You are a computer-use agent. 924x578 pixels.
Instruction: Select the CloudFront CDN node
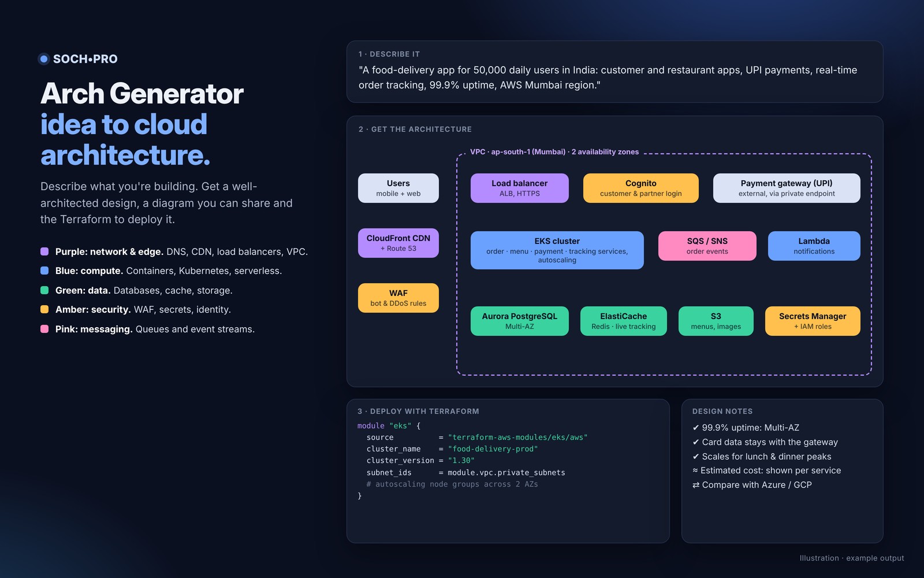[x=398, y=243]
